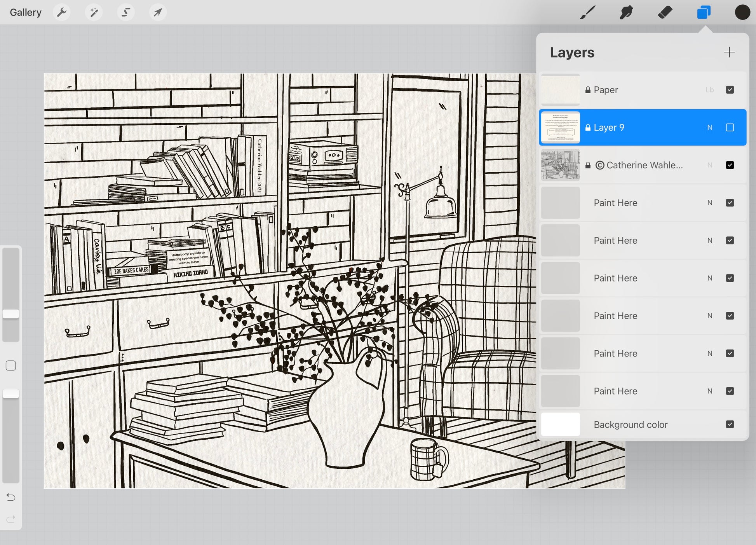Hide the Catherine Wahle layer via its checkbox
The height and width of the screenshot is (545, 756).
tap(730, 165)
